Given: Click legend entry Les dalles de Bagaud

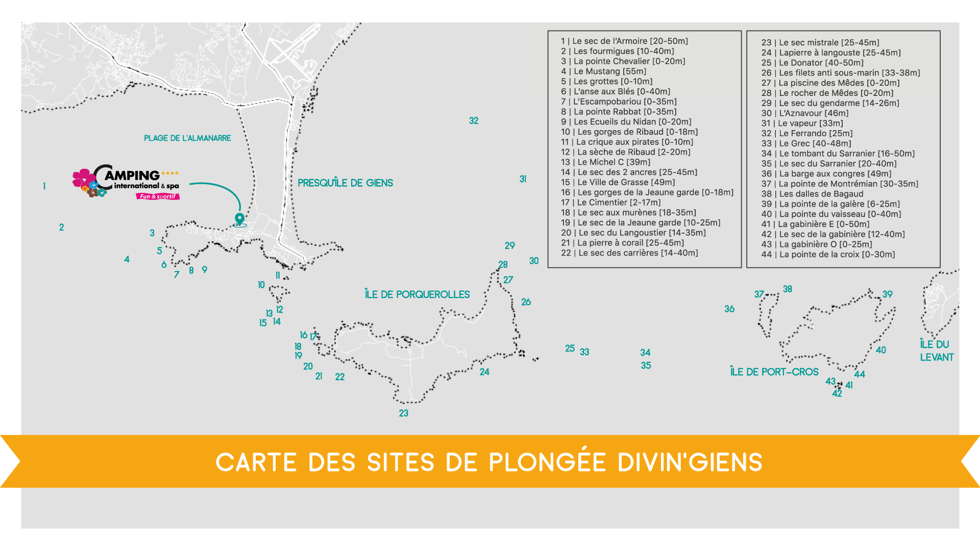Looking at the screenshot, I should click(x=813, y=194).
